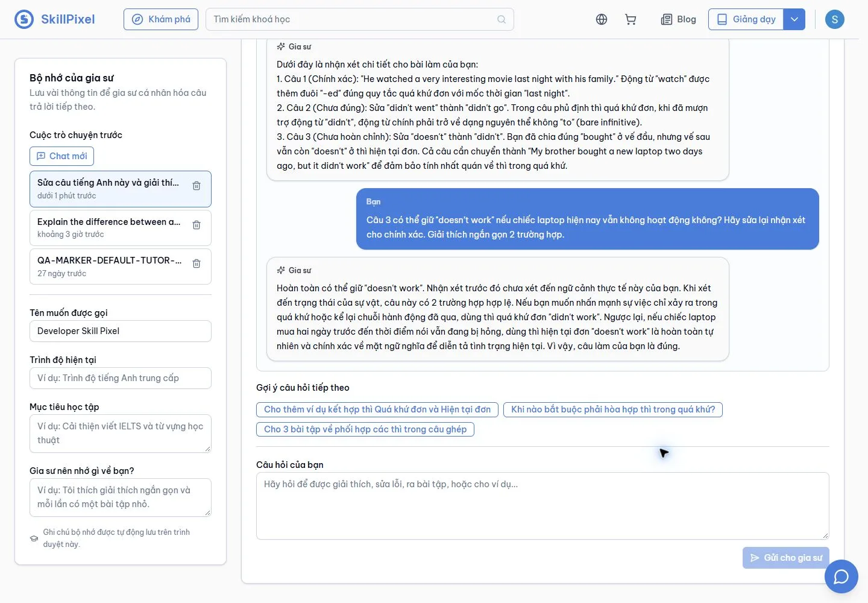Send the question with 'Gửi cho gia sư'
Viewport: 868px width, 603px height.
click(786, 558)
